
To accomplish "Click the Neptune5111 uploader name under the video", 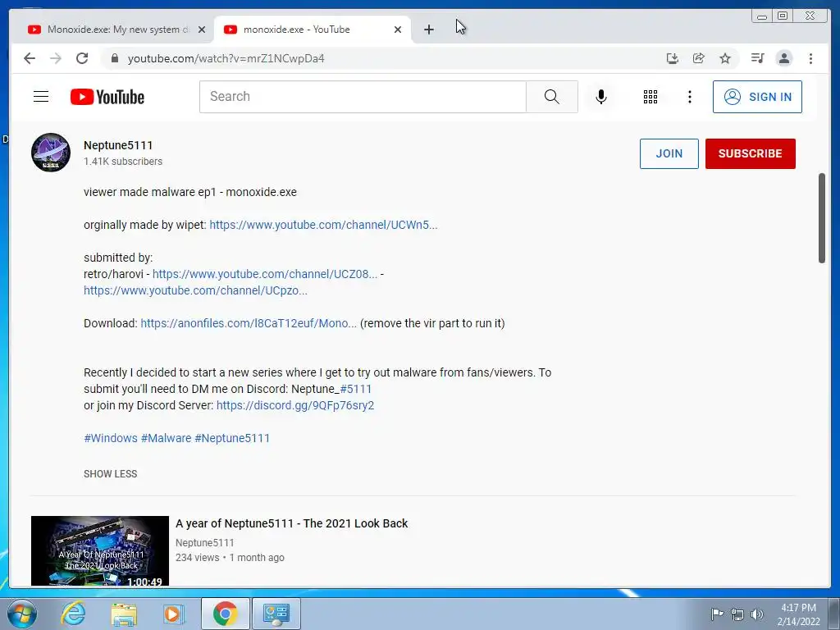I will click(x=204, y=543).
